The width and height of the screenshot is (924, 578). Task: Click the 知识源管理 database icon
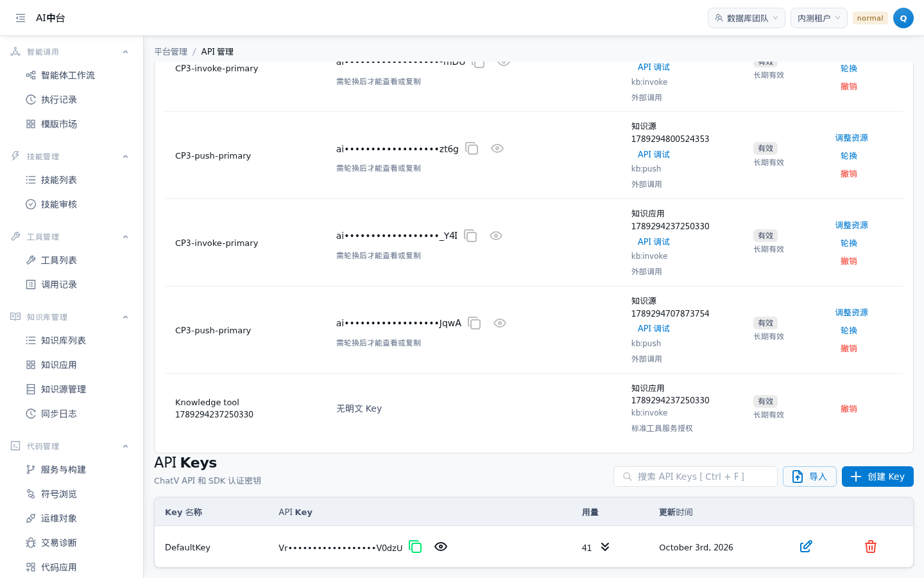click(x=31, y=389)
